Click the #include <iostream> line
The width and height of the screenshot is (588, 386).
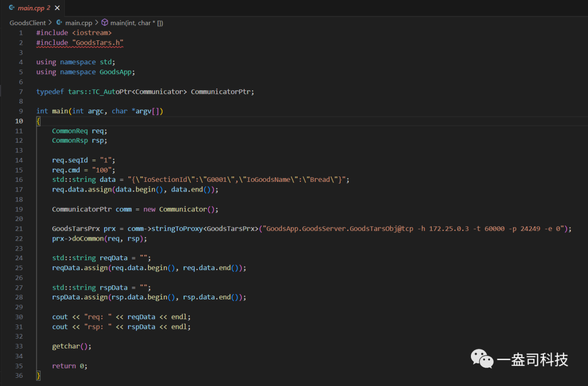(x=74, y=33)
